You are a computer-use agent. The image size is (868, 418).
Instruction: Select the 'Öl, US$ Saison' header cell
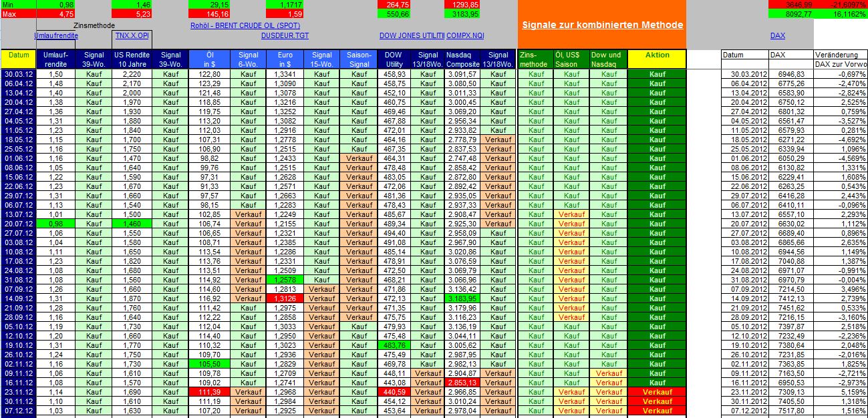pos(571,59)
